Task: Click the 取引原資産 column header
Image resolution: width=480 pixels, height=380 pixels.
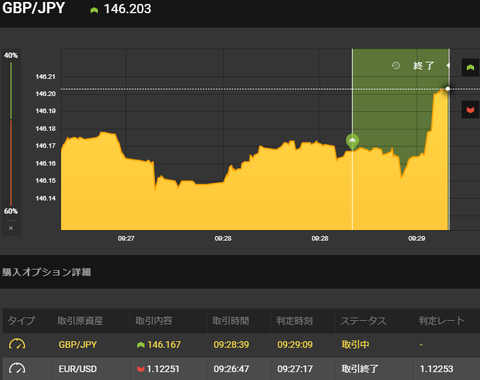Action: point(80,321)
